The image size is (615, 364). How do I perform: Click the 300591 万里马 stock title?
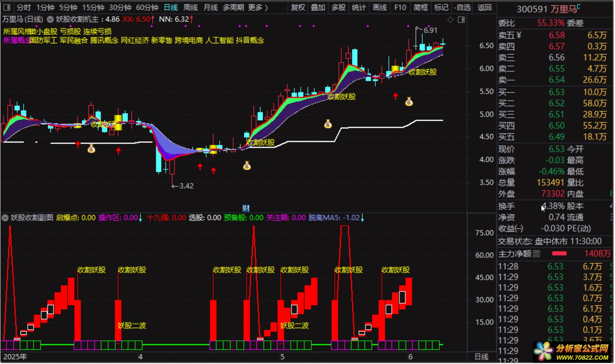pyautogui.click(x=546, y=9)
